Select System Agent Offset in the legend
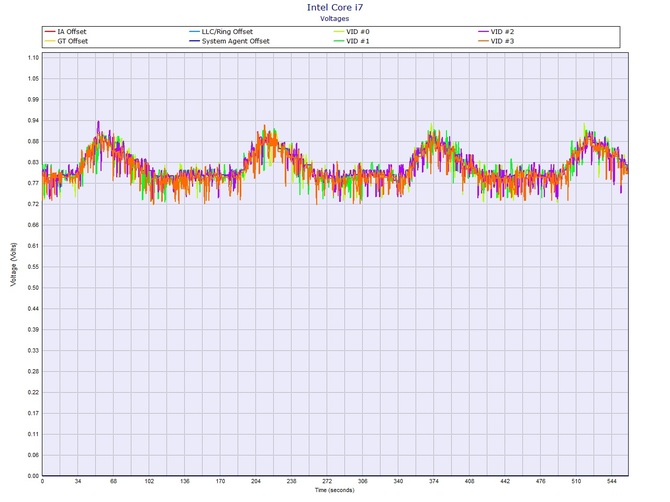Image resolution: width=670 pixels, height=502 pixels. [229, 41]
